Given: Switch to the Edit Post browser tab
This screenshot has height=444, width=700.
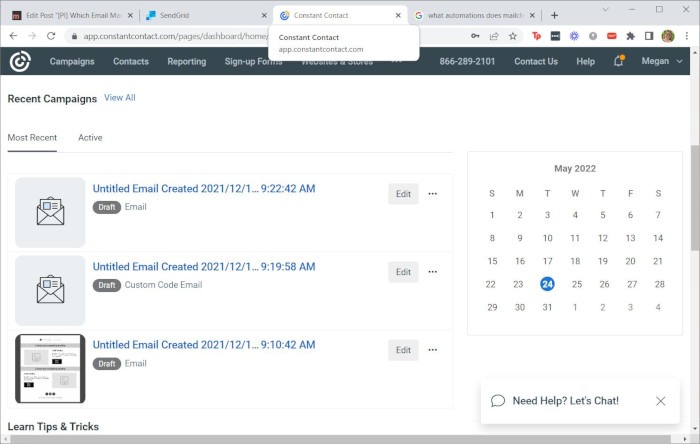Looking at the screenshot, I should pyautogui.click(x=71, y=15).
